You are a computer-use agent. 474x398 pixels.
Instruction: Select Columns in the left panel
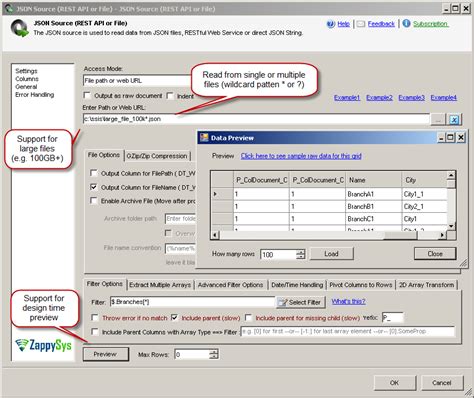[27, 79]
